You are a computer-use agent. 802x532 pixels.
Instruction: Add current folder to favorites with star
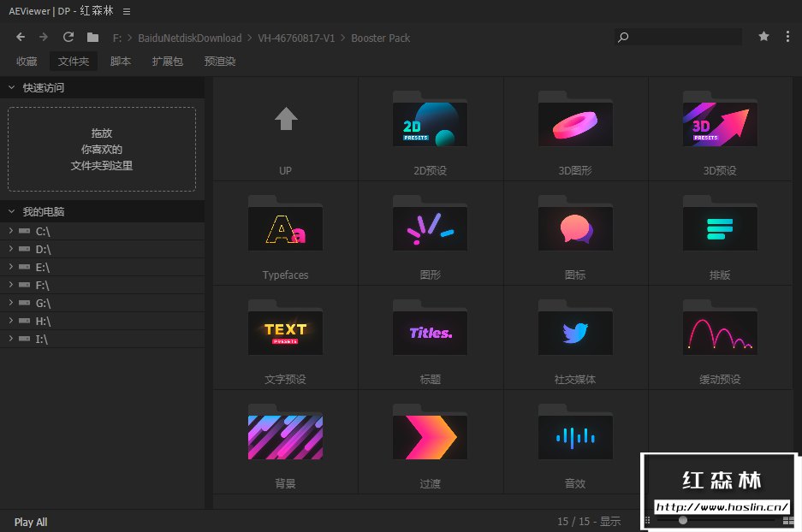click(x=763, y=36)
